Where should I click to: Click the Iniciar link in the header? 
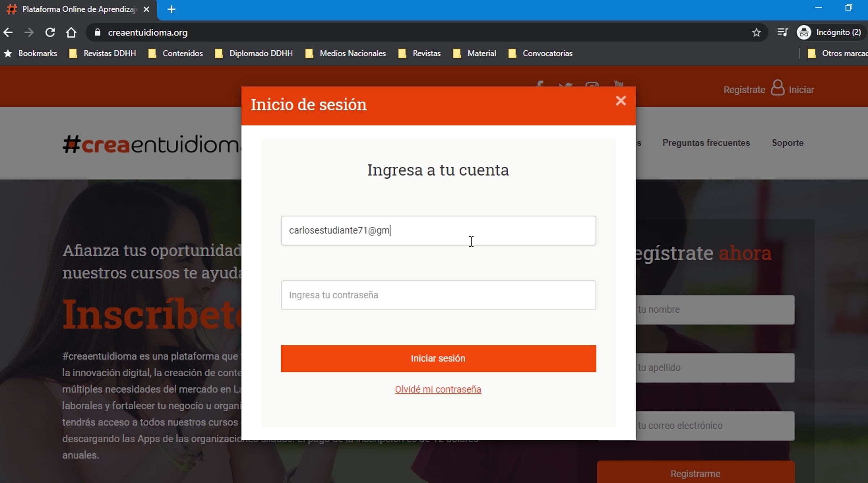point(801,90)
